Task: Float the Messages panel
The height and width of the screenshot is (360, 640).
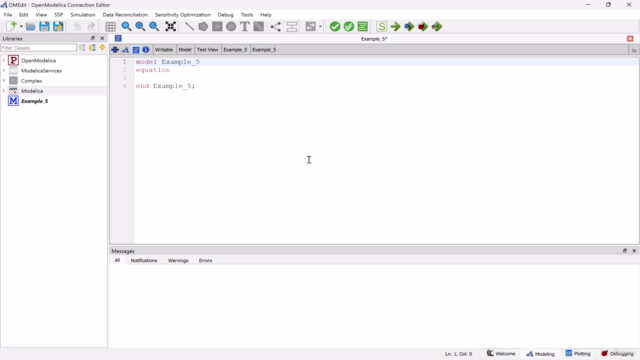Action: (624, 251)
